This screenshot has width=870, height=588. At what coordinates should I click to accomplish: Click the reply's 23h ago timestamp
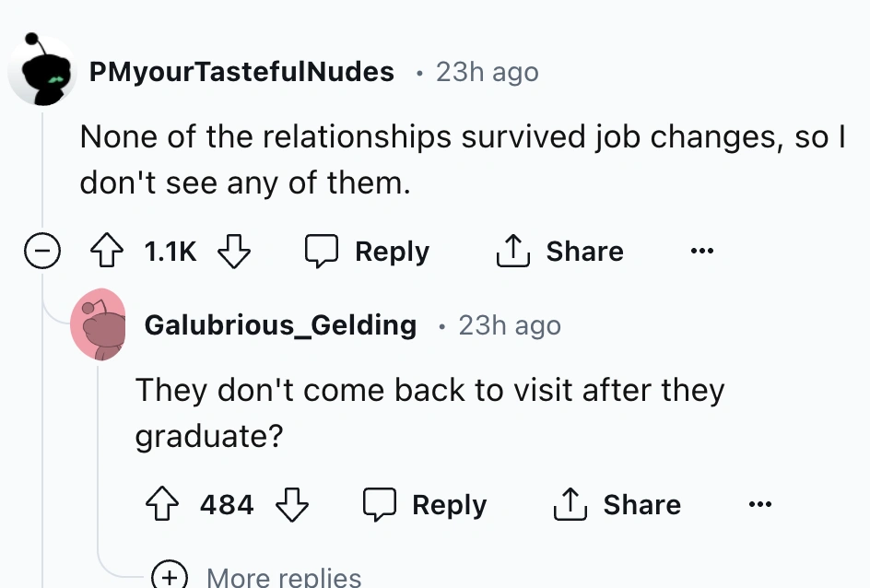click(509, 325)
